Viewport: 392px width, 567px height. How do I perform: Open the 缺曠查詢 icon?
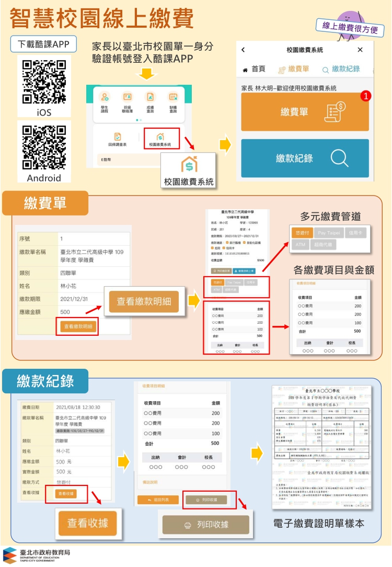(173, 98)
